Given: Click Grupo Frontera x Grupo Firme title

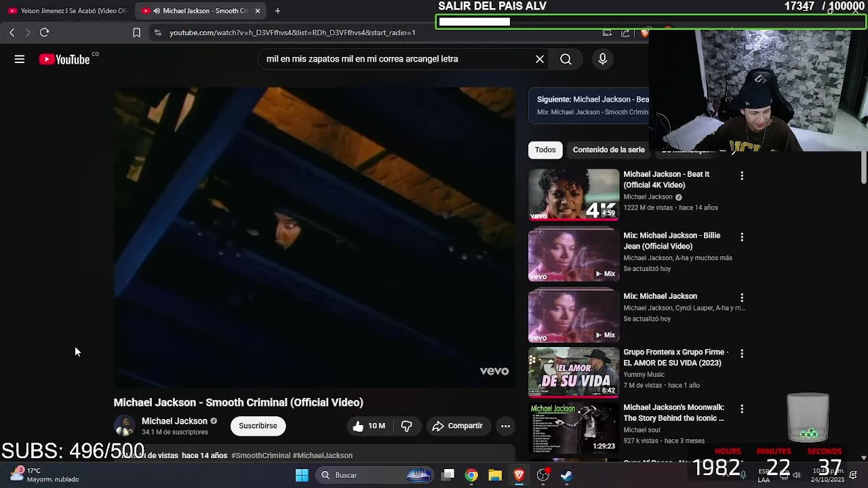Looking at the screenshot, I should pyautogui.click(x=676, y=357).
